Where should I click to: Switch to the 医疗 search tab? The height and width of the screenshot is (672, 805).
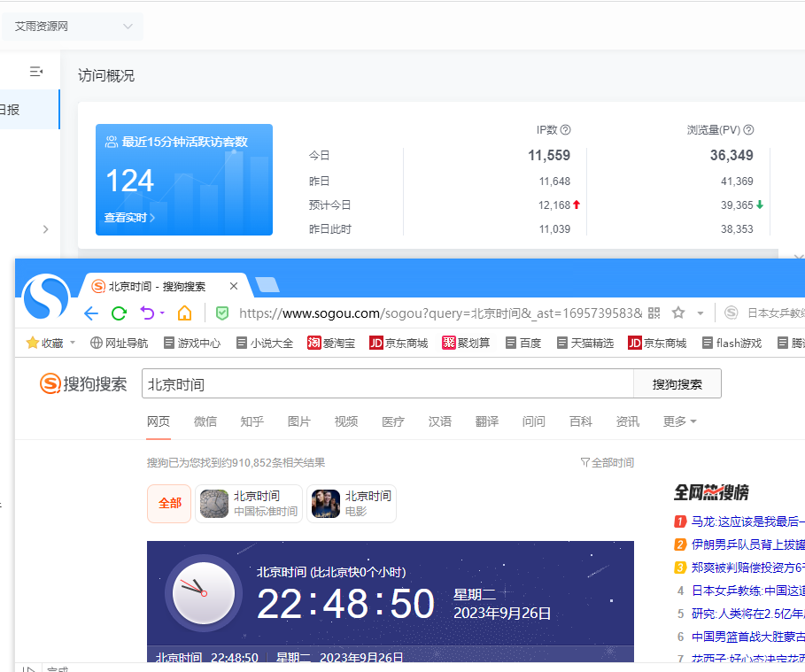pyautogui.click(x=393, y=421)
